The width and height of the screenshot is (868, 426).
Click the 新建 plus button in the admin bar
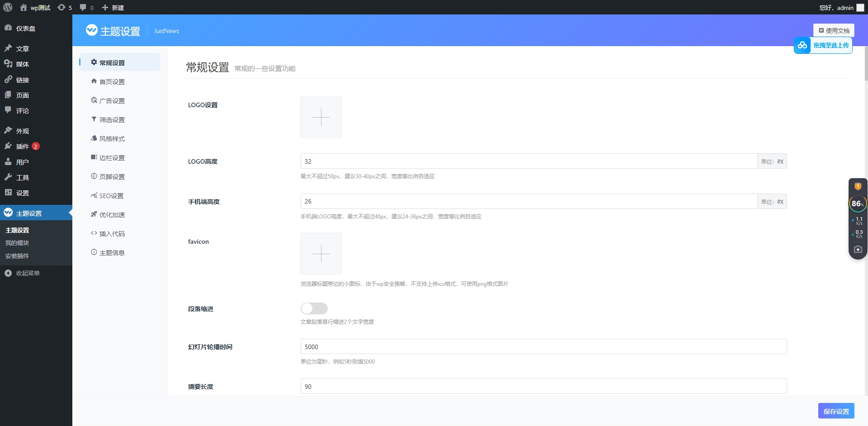(113, 8)
